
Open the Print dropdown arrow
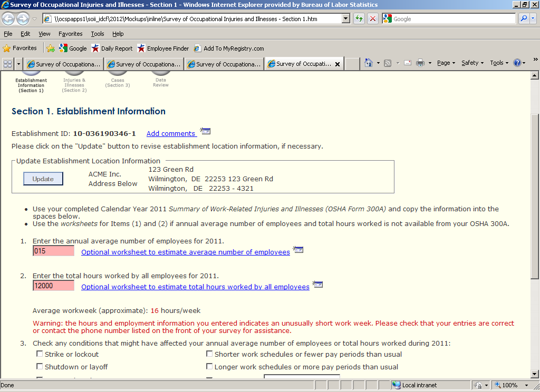coord(430,63)
